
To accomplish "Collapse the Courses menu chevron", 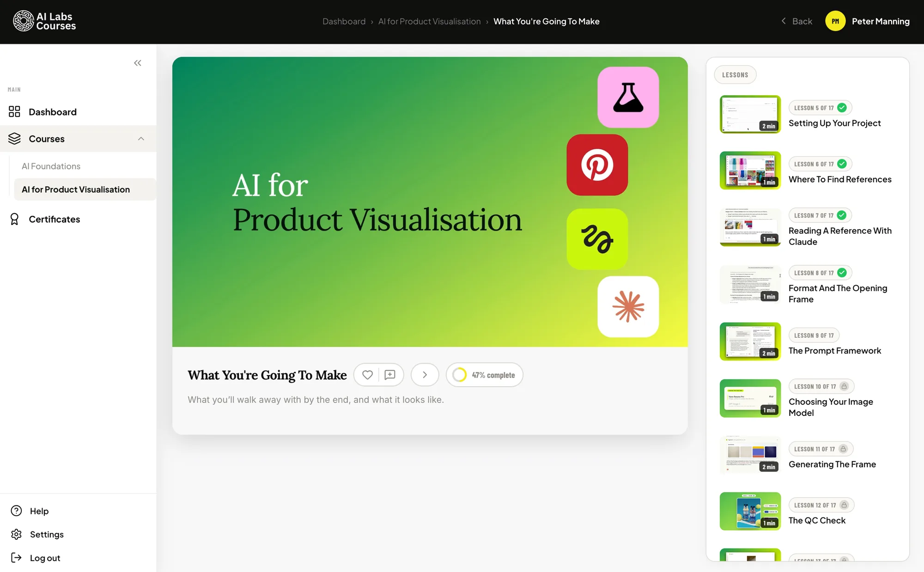I will (x=141, y=139).
